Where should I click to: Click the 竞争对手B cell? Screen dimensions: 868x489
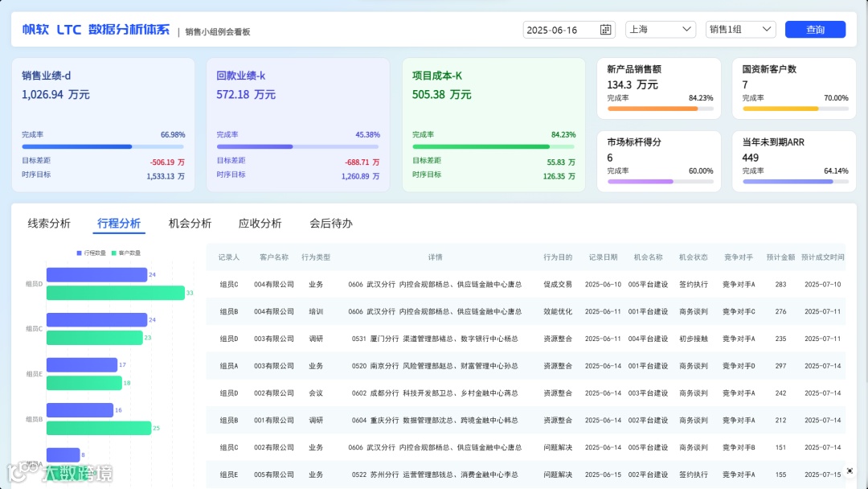pos(739,447)
